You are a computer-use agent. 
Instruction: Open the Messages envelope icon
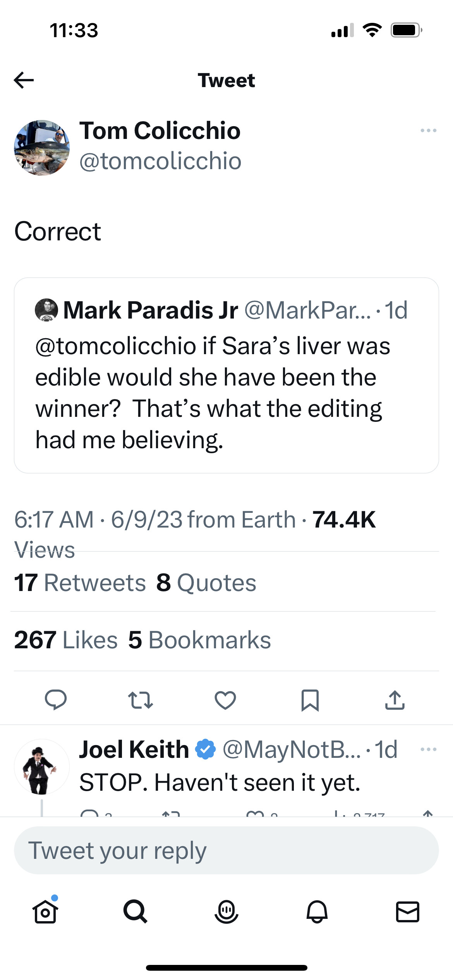(408, 911)
